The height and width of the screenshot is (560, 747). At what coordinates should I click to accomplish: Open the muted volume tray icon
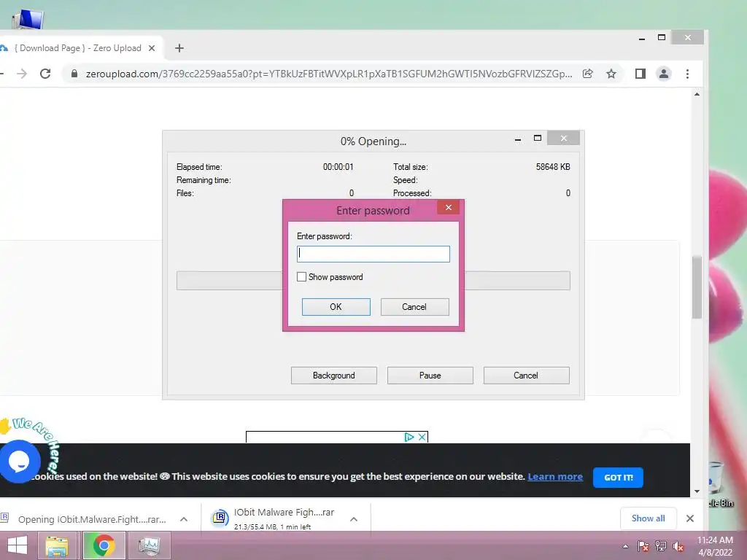[x=678, y=546]
